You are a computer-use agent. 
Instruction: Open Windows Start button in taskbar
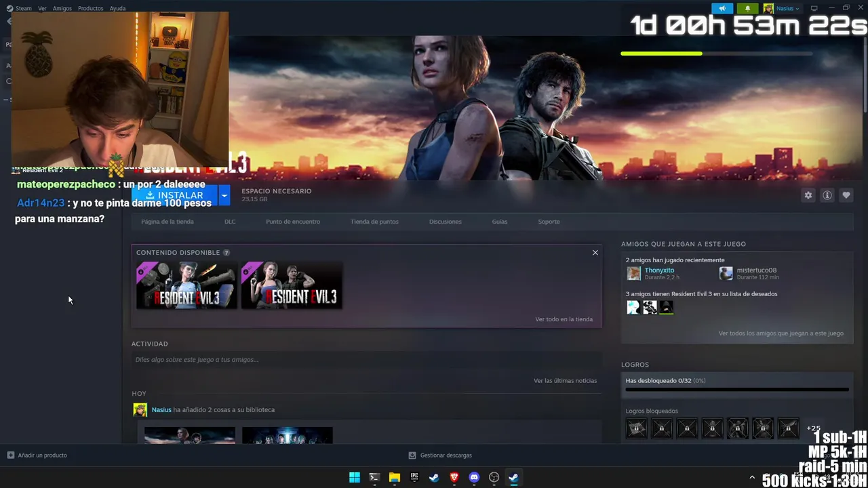pos(354,477)
